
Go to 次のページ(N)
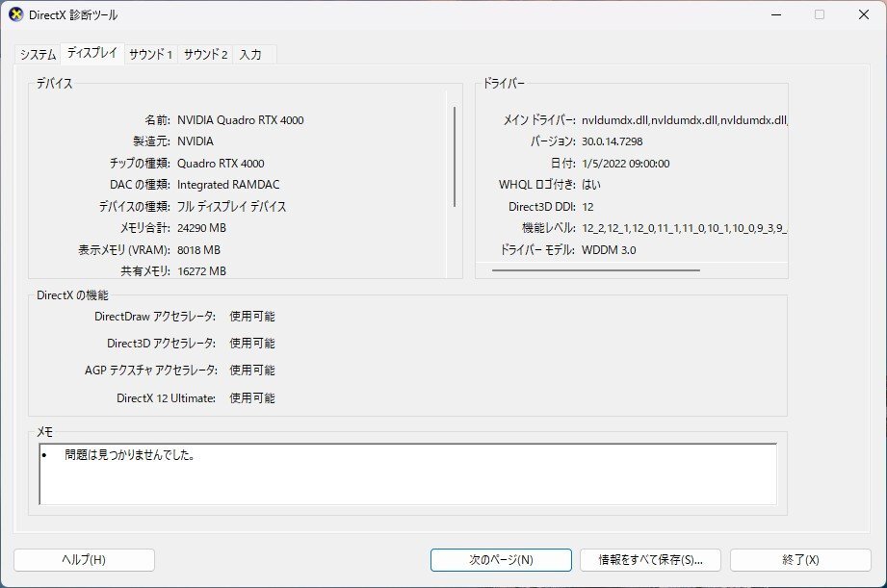click(x=501, y=560)
